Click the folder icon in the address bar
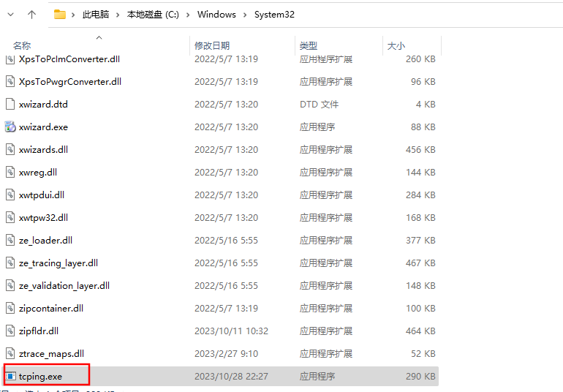 (60, 15)
